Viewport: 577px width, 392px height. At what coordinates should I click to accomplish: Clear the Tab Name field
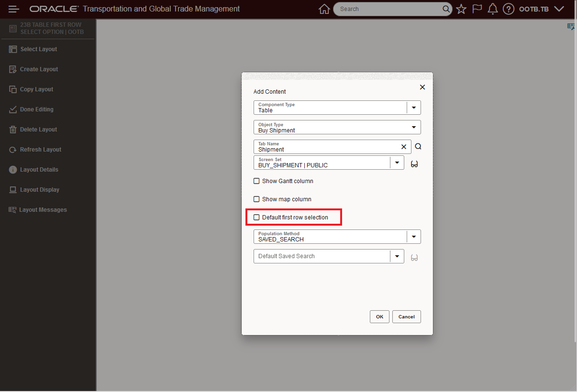click(404, 147)
